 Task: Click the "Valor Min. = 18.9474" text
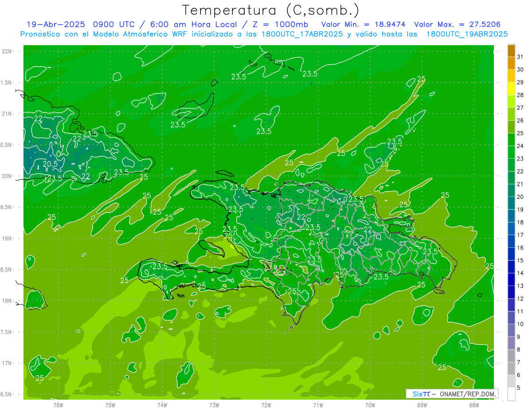[x=364, y=24]
